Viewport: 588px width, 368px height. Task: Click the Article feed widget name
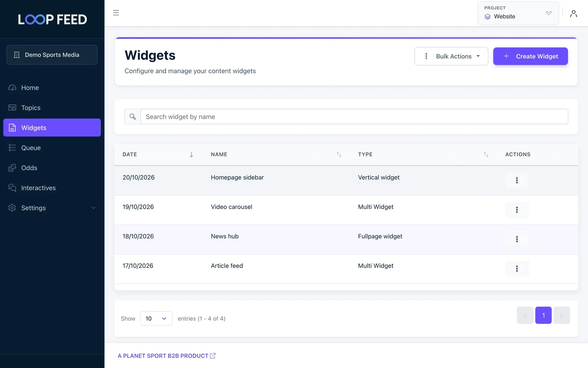pos(227,266)
